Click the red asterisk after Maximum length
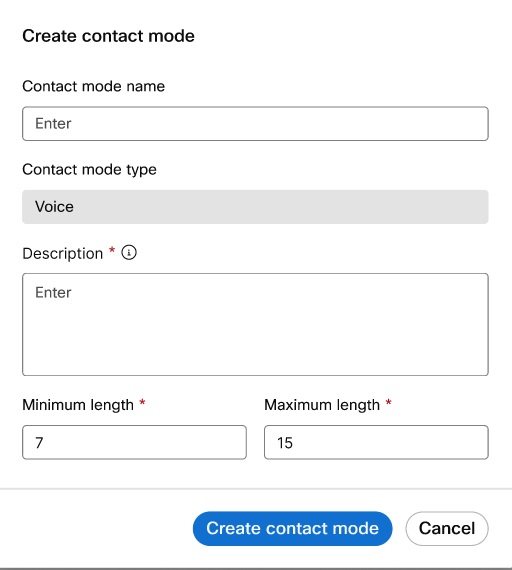Image resolution: width=512 pixels, height=570 pixels. click(388, 402)
